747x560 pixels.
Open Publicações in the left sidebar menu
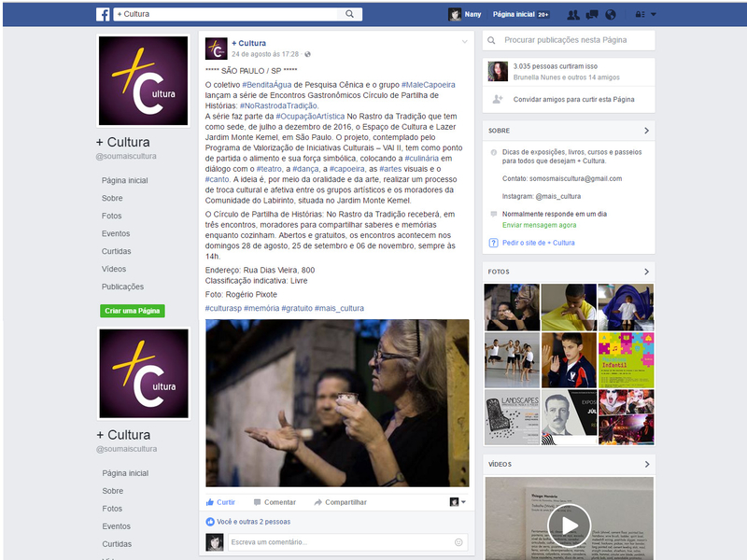coord(122,287)
